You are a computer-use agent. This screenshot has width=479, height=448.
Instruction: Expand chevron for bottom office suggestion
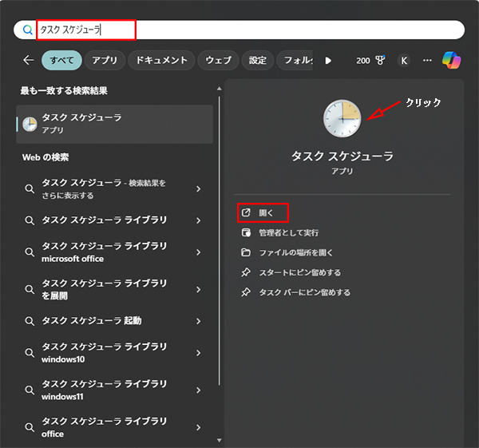[199, 427]
